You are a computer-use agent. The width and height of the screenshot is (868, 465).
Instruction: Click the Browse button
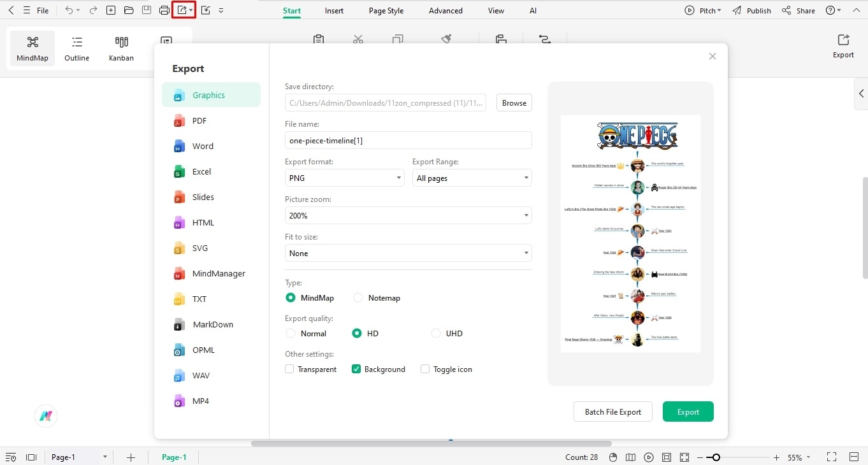(x=514, y=103)
